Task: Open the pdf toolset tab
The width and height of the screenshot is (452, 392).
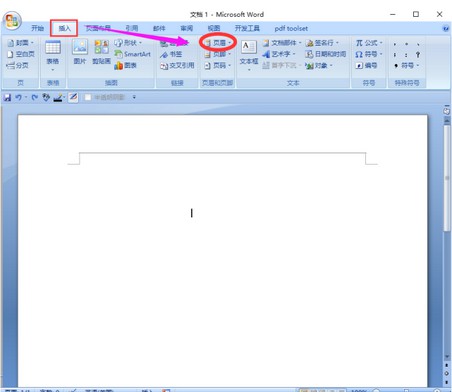Action: click(x=291, y=28)
